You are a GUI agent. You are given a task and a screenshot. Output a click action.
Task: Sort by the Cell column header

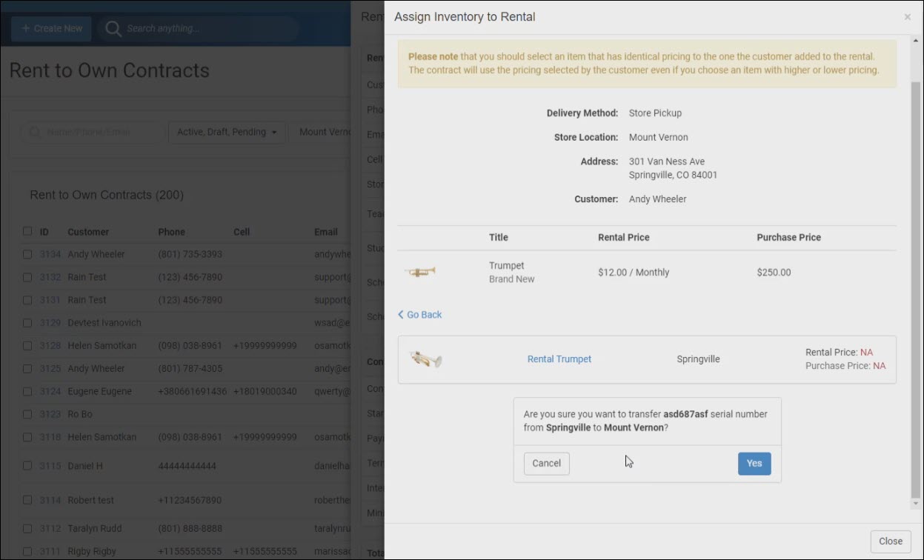coord(241,232)
